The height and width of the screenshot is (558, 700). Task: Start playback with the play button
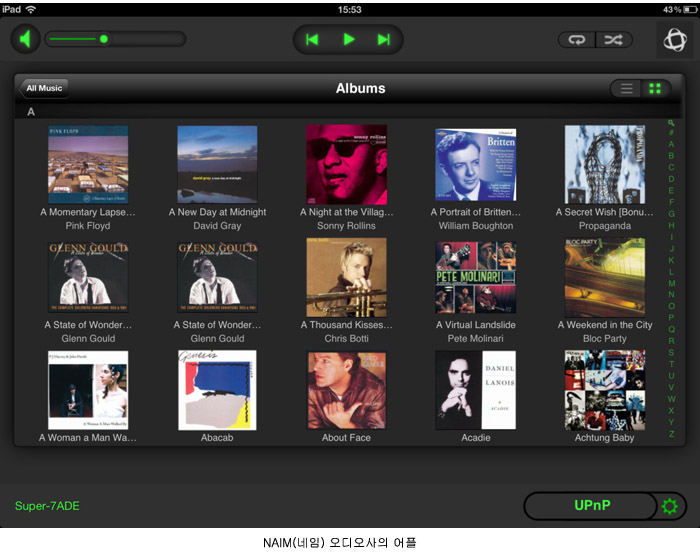349,40
